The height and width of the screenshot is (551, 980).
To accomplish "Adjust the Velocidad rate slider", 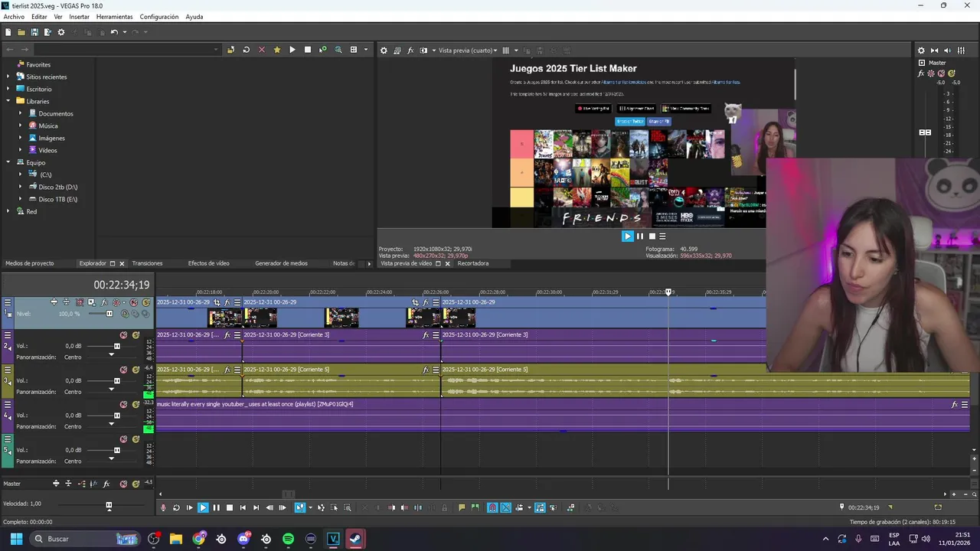I will pyautogui.click(x=109, y=505).
